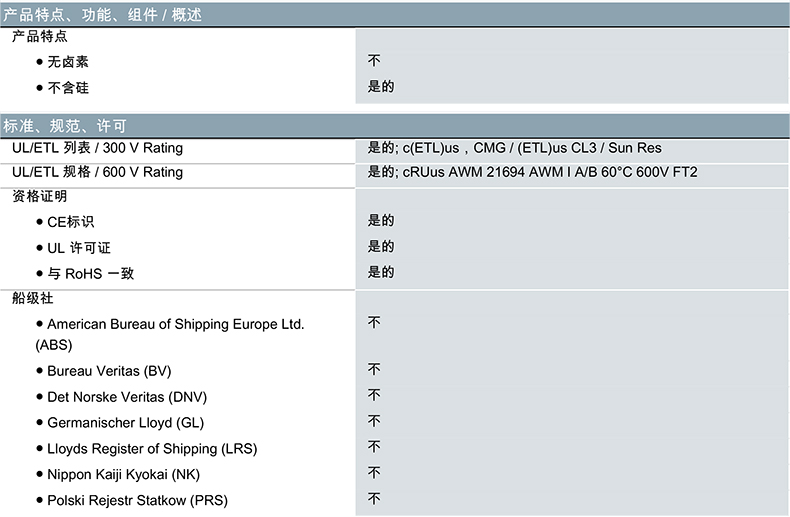
Task: Click the 标准、规范、许可 section header
Action: [66, 126]
